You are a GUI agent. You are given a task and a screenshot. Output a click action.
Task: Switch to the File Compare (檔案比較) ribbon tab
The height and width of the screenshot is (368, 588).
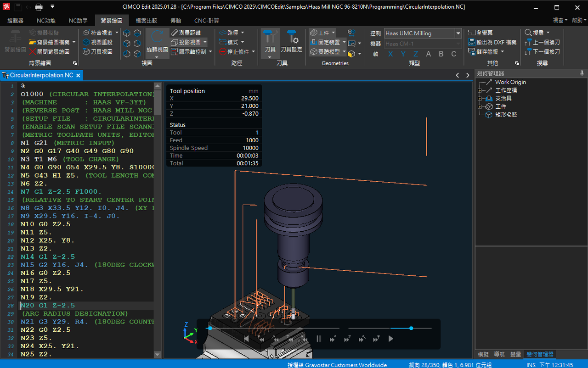(146, 21)
